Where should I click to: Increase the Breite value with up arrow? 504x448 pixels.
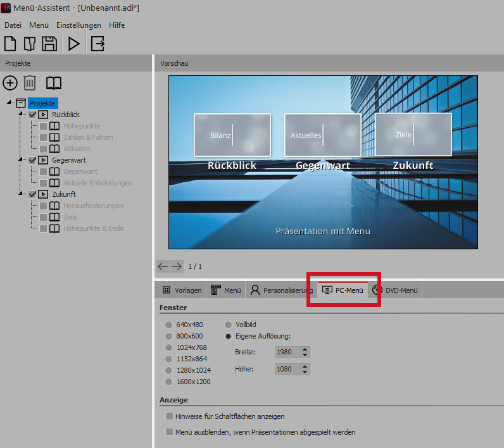[x=305, y=349]
